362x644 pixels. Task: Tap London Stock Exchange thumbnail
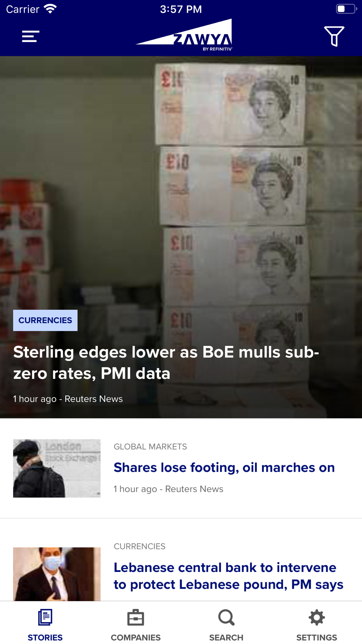coord(57,468)
